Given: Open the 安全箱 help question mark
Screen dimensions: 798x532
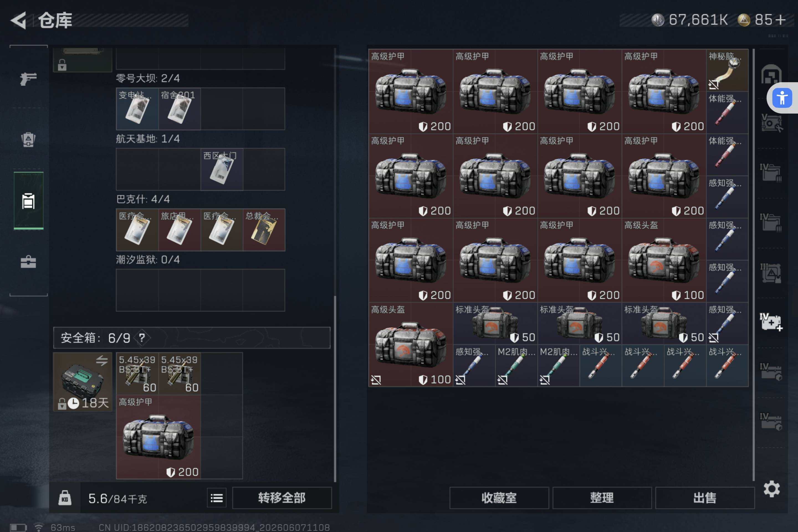Looking at the screenshot, I should click(142, 337).
